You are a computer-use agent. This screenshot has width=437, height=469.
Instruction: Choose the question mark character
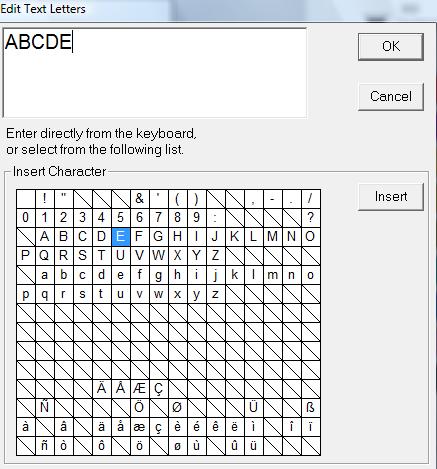click(x=311, y=218)
